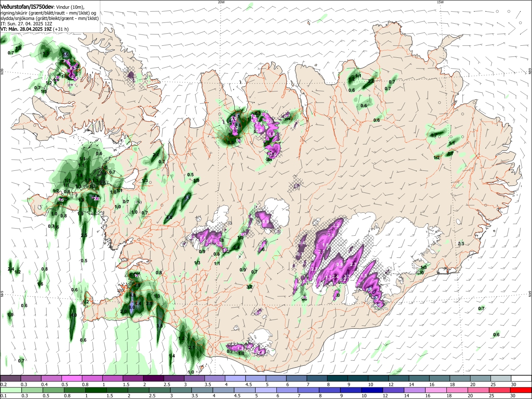Select the 'slydda/snjókoma' legend description line
Image resolution: width=532 pixels, height=399 pixels.
tap(49, 19)
